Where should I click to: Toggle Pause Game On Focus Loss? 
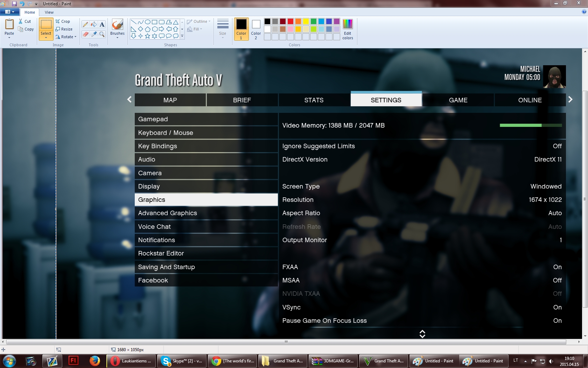click(x=422, y=321)
